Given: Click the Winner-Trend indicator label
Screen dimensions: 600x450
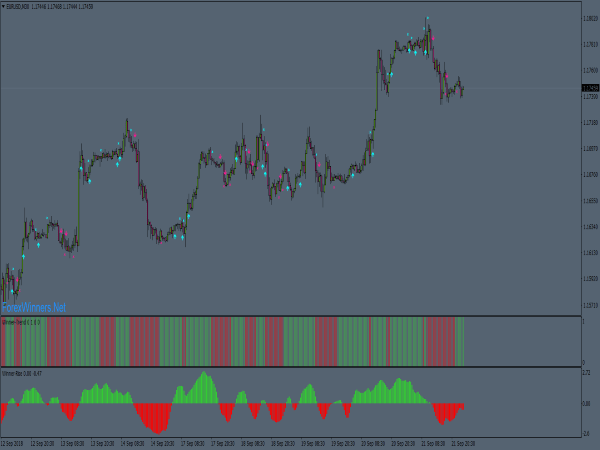Looking at the screenshot, I should pos(21,322).
